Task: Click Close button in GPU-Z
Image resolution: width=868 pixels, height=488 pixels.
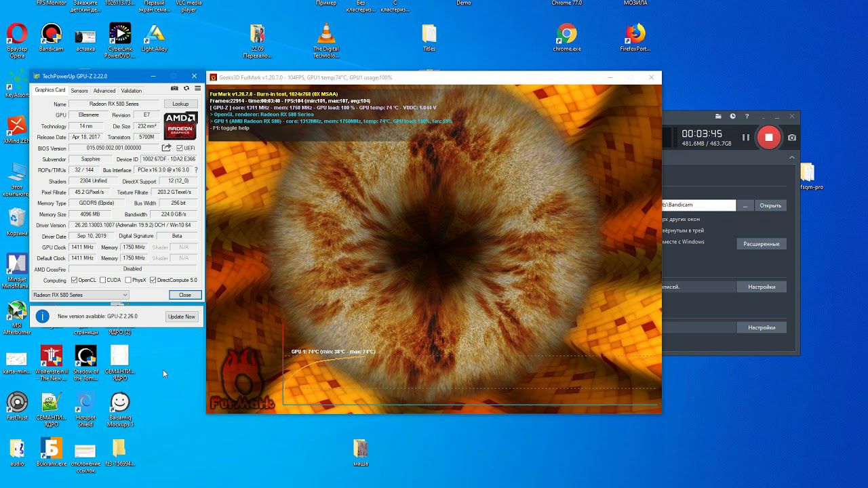Action: coord(185,295)
